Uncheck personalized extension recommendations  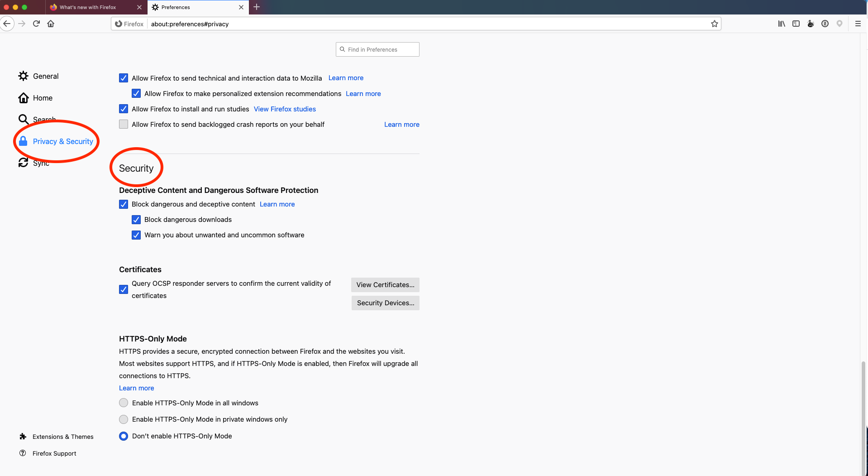pyautogui.click(x=136, y=93)
